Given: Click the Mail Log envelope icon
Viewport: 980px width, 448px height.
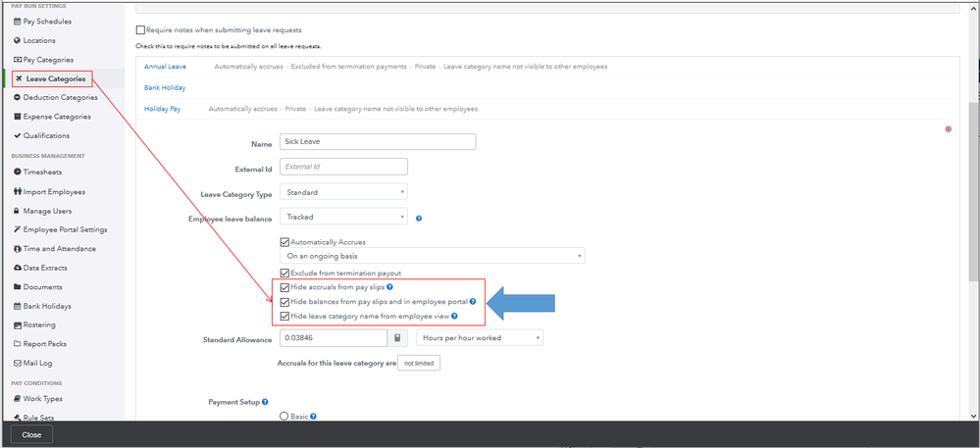Looking at the screenshot, I should click(18, 363).
